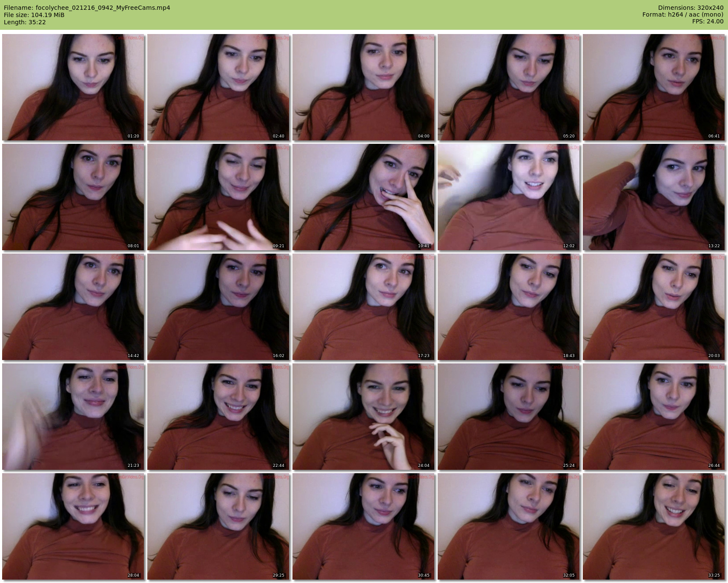Image resolution: width=728 pixels, height=583 pixels.
Task: Select the frame at 29:25
Action: pos(218,526)
